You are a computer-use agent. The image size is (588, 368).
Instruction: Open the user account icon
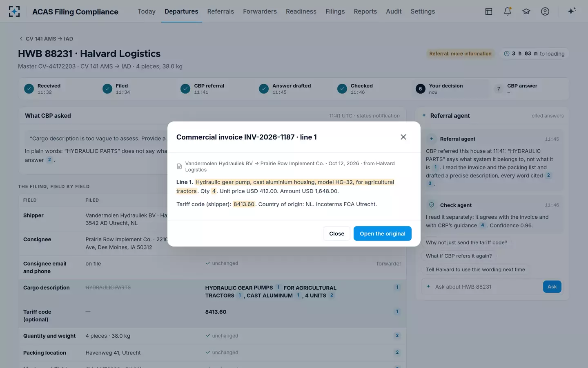click(545, 11)
